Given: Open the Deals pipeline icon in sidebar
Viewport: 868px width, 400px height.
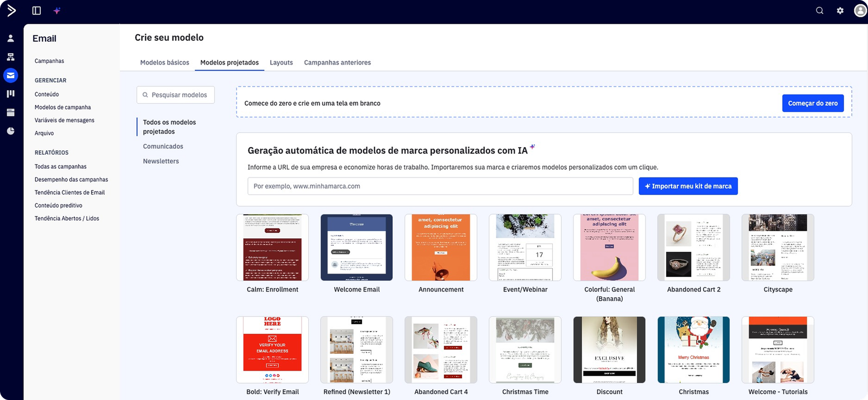Looking at the screenshot, I should 10,94.
